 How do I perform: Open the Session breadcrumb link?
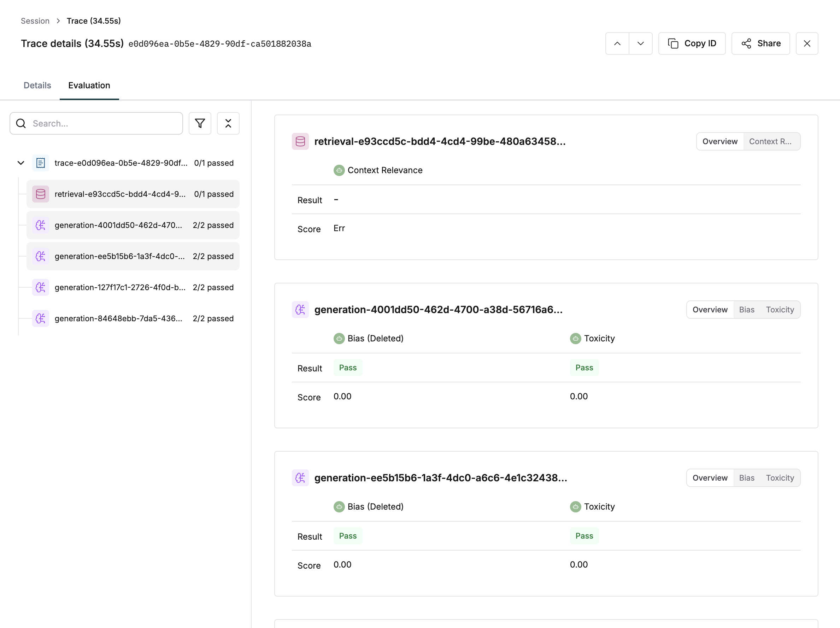(x=35, y=21)
